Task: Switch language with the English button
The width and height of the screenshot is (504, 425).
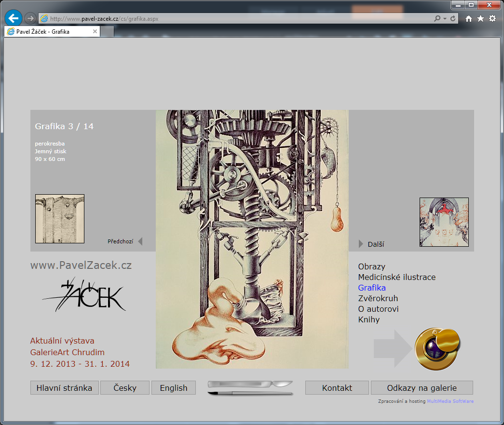Action: (x=174, y=388)
